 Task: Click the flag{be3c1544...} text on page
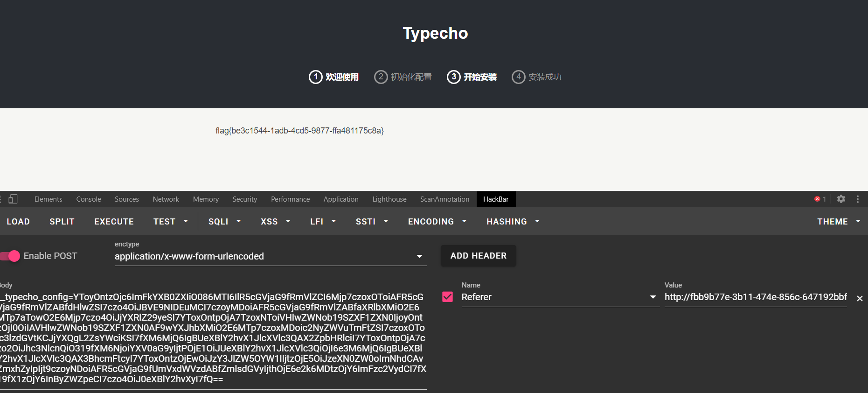click(299, 131)
